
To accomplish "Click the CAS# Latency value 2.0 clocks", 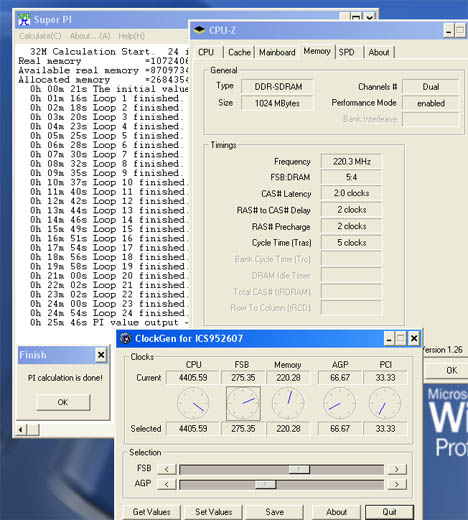I will pyautogui.click(x=351, y=193).
